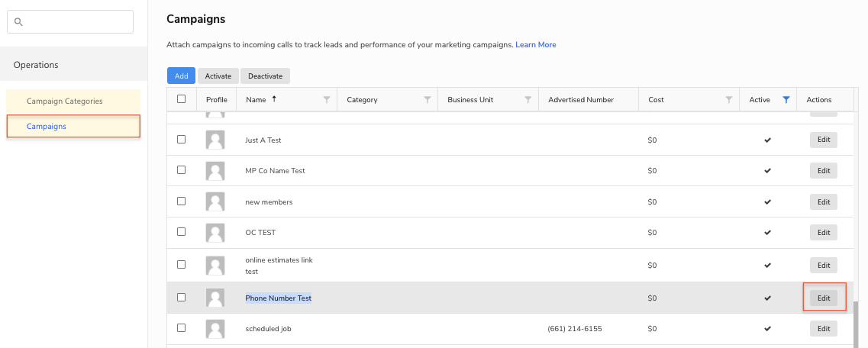Select Campaigns in the sidebar
The image size is (868, 348).
click(47, 126)
